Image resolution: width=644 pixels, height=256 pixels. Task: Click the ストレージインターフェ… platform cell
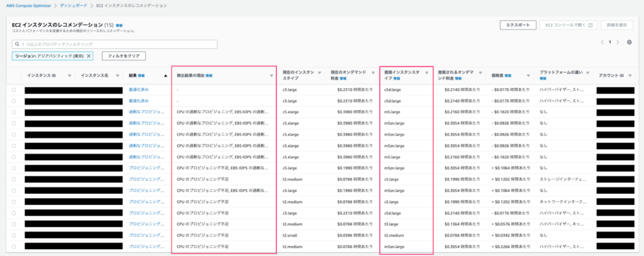click(x=562, y=179)
